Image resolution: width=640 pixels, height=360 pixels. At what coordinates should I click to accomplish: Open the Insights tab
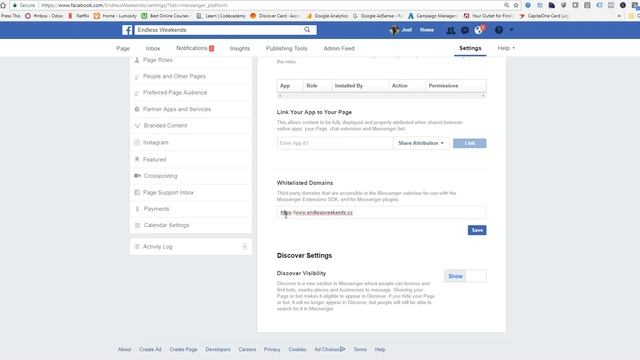[240, 48]
